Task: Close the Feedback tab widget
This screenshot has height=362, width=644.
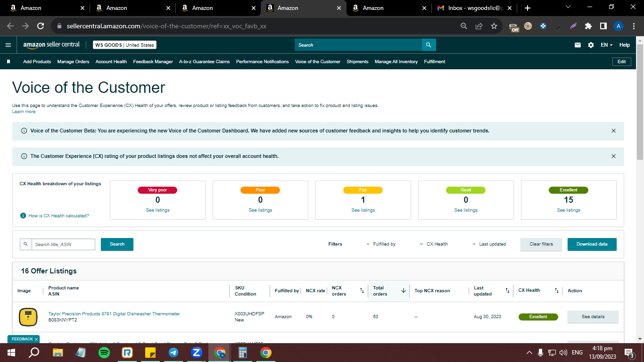Action: coord(36,339)
